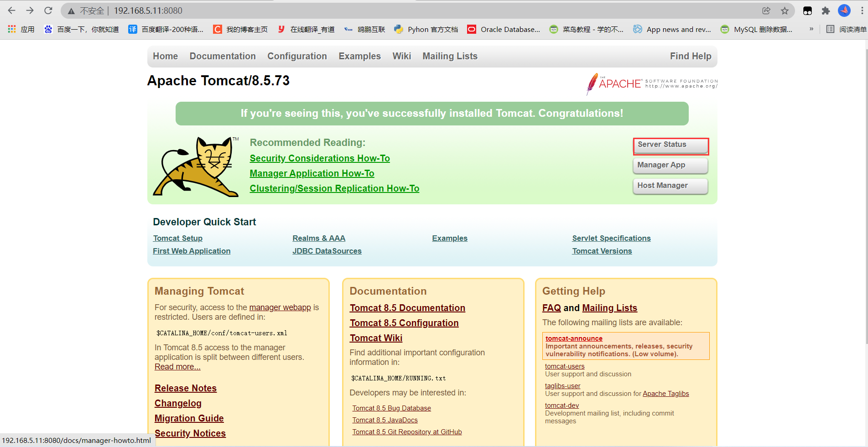Open JDBC DataSources link
This screenshot has height=447, width=868.
[x=327, y=251]
